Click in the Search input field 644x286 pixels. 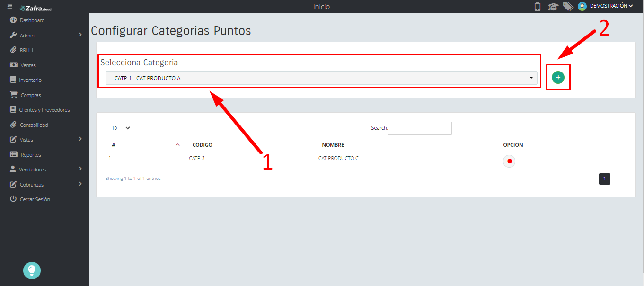(x=420, y=128)
